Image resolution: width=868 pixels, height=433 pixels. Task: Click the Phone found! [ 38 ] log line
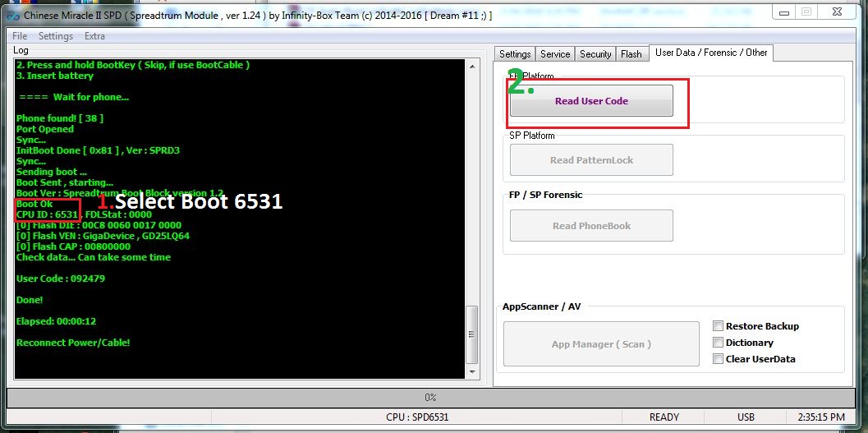tap(60, 118)
